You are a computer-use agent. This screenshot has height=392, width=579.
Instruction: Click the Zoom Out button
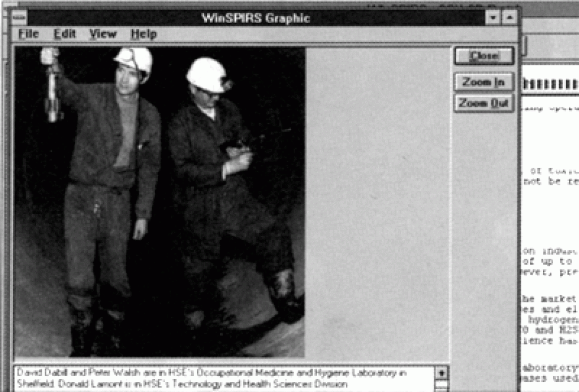pos(484,103)
